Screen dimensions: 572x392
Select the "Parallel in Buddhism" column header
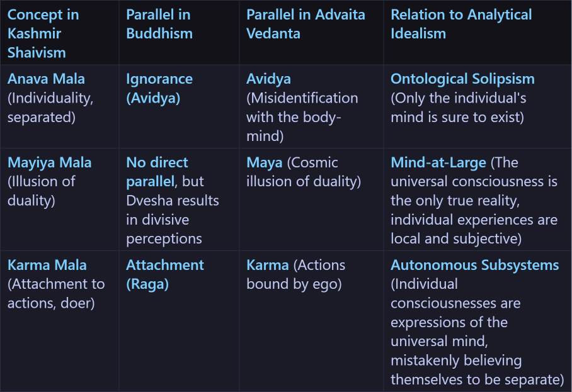pos(159,24)
